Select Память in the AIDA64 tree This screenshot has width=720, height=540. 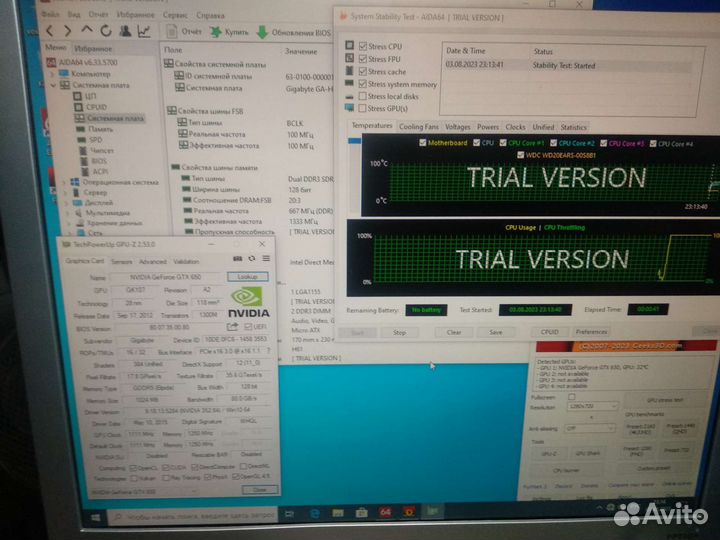click(94, 129)
